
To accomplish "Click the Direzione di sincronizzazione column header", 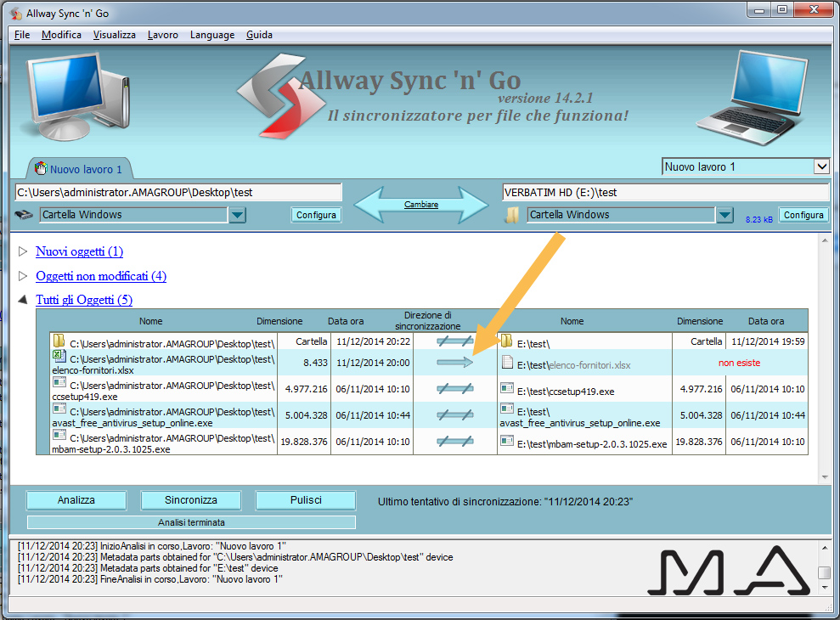I will tap(427, 320).
